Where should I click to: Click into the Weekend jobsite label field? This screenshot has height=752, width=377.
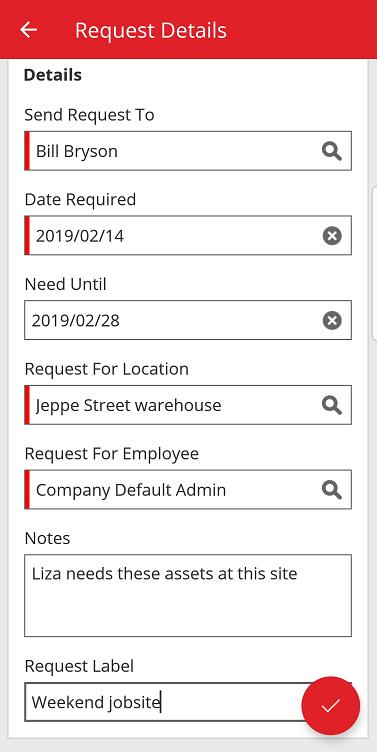point(188,702)
